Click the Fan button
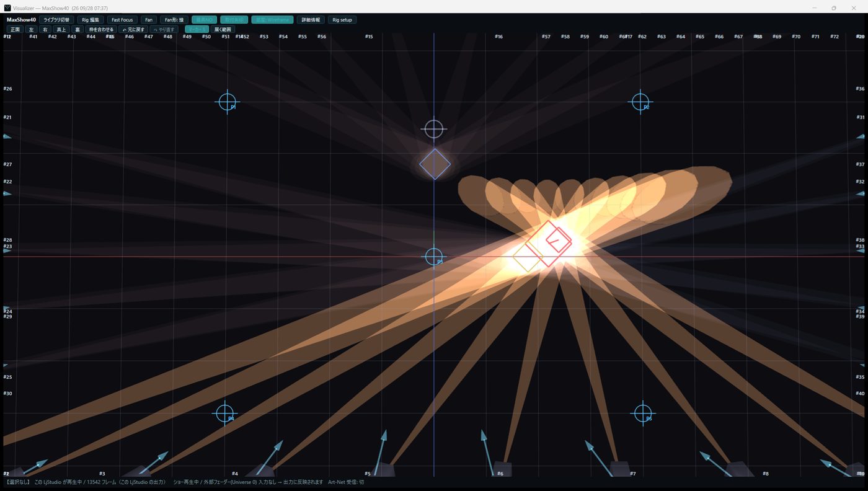The image size is (868, 491). [x=149, y=20]
